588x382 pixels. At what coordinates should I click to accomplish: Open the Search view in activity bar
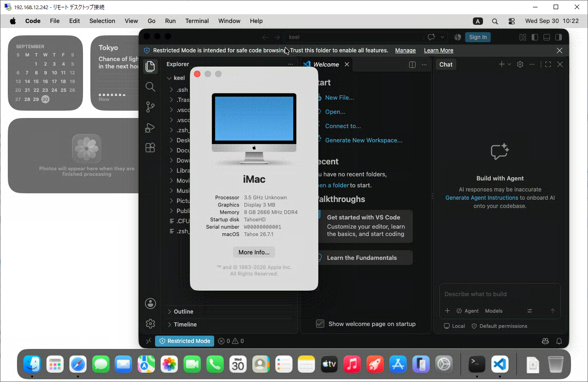pos(150,86)
